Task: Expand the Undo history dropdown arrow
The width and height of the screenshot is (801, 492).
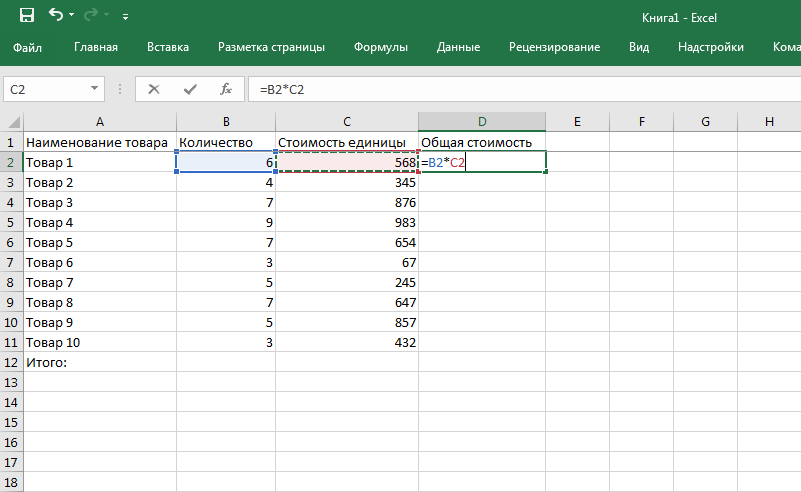Action: coord(74,17)
